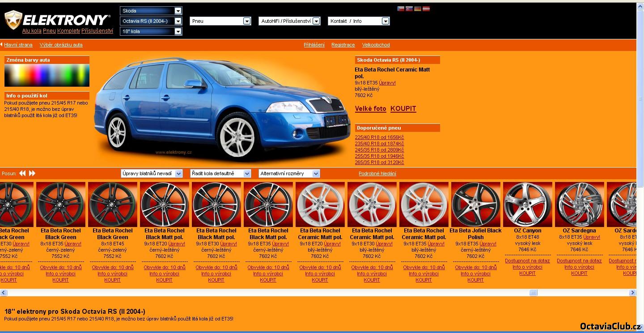Click the horizontal scrollbar right arrow

632,293
